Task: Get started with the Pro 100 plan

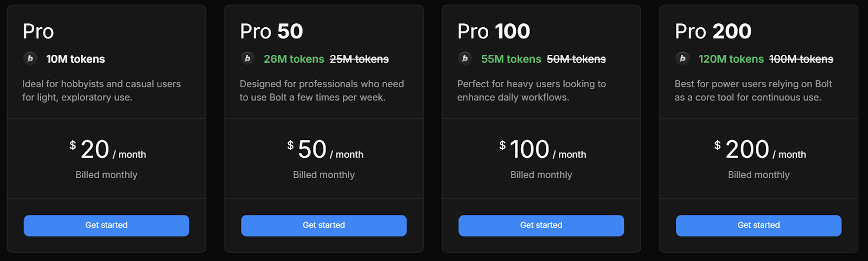Action: tap(541, 225)
